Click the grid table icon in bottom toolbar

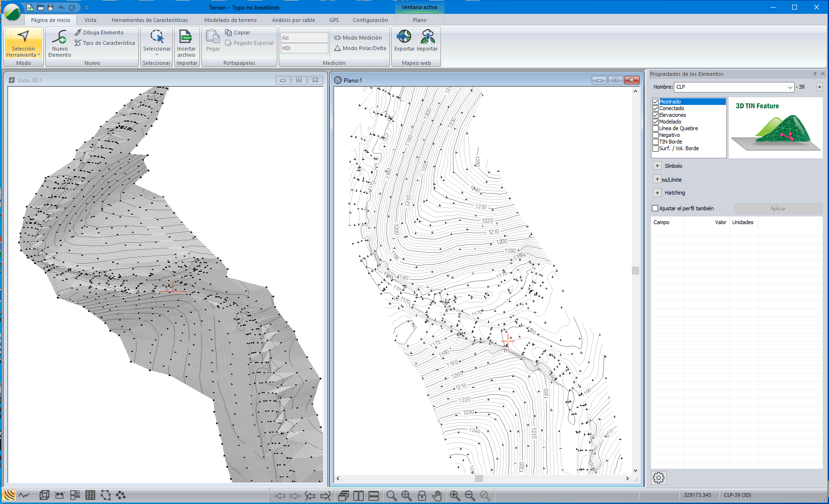(90, 495)
